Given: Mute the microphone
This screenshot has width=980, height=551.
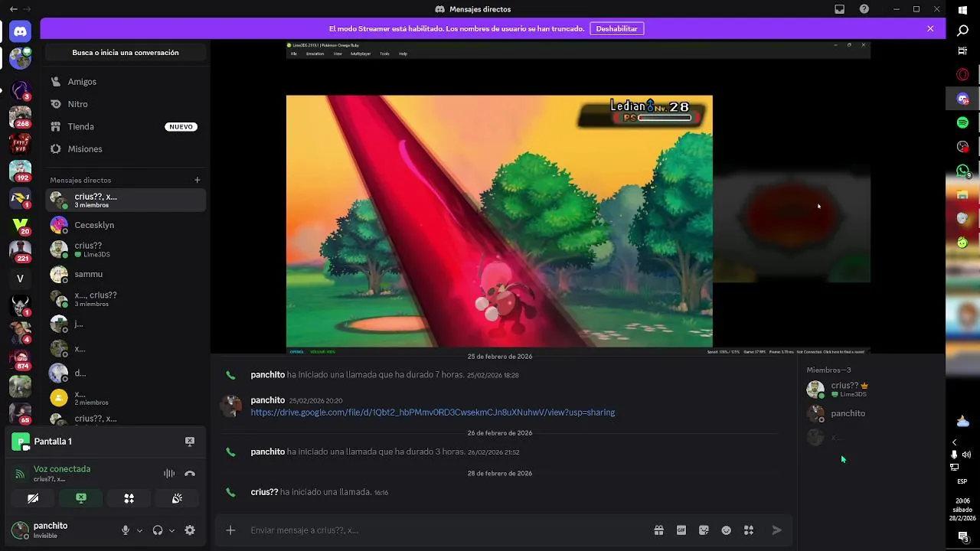Looking at the screenshot, I should 126,530.
